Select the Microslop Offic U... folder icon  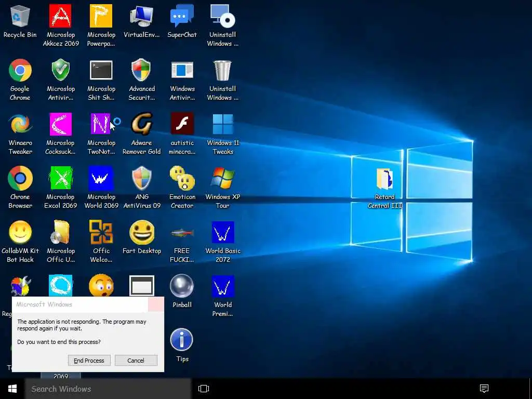pos(60,232)
